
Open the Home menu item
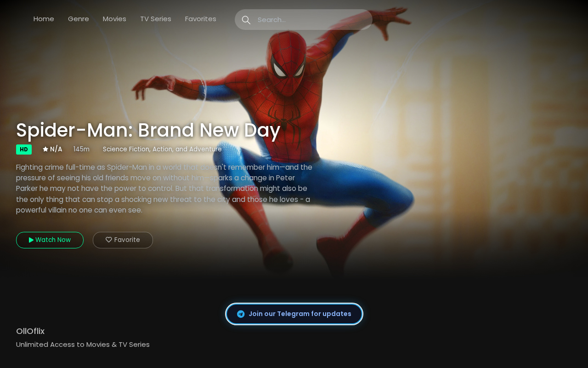pyautogui.click(x=44, y=19)
